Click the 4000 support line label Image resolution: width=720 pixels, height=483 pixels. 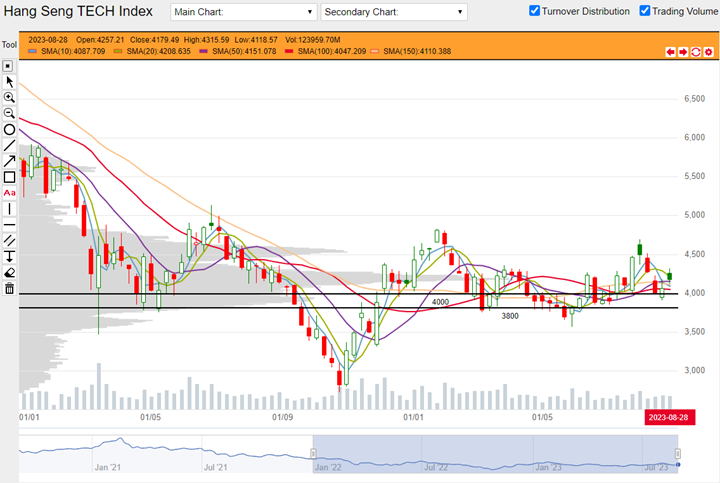click(x=440, y=302)
